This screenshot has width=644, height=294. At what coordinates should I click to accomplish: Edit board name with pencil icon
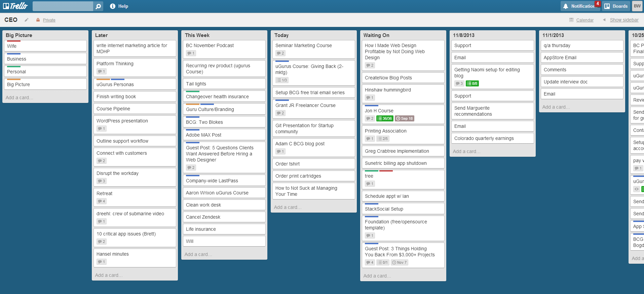click(x=27, y=20)
